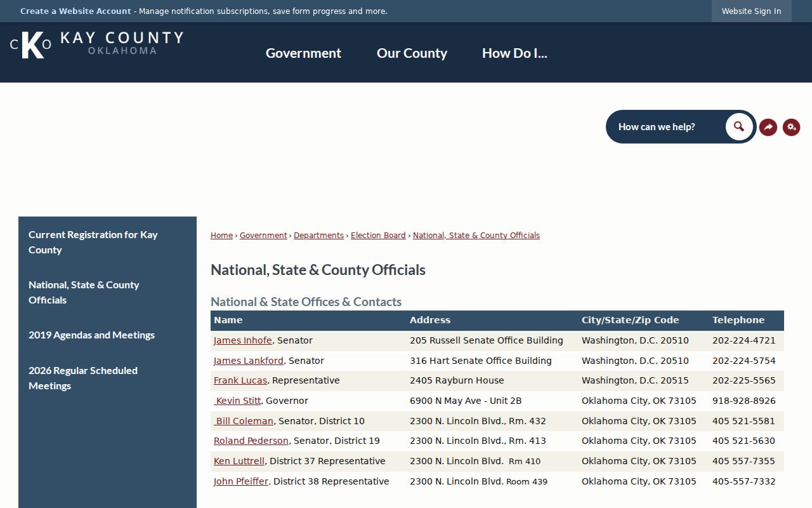Open James Inhofe's link
The width and height of the screenshot is (812, 508).
point(243,340)
